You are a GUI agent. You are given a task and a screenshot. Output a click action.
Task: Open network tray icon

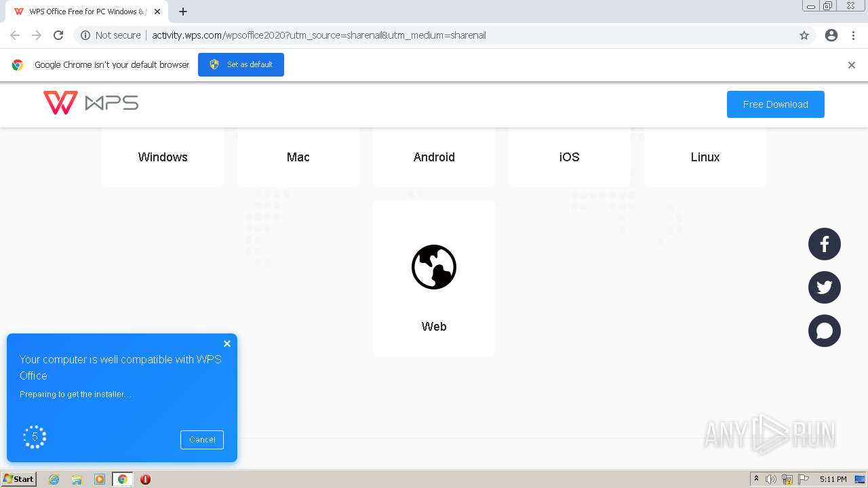(x=787, y=479)
